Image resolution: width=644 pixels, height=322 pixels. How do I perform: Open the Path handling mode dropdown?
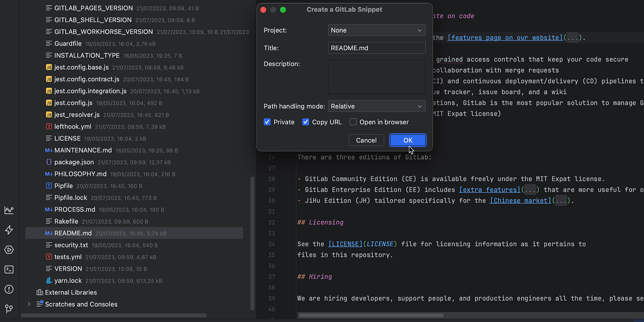pyautogui.click(x=376, y=106)
